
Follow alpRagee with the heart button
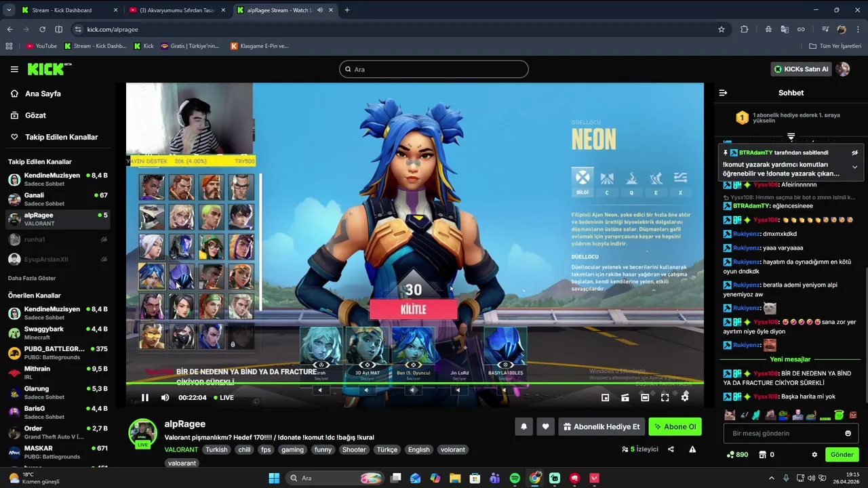545,427
